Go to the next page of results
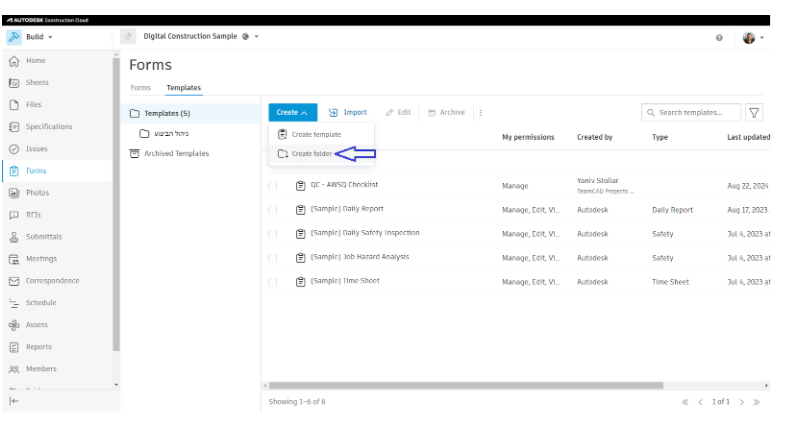 742,402
